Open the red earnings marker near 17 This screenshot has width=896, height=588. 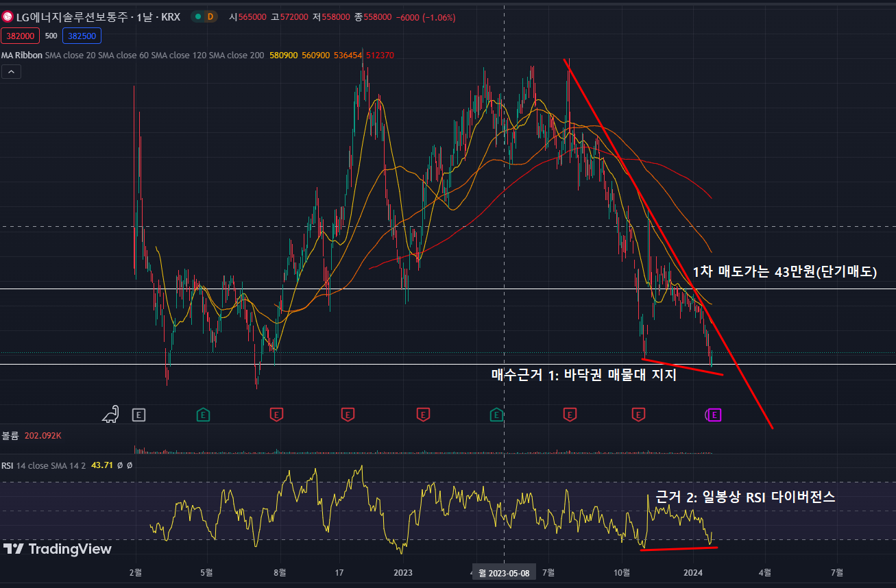(x=348, y=414)
